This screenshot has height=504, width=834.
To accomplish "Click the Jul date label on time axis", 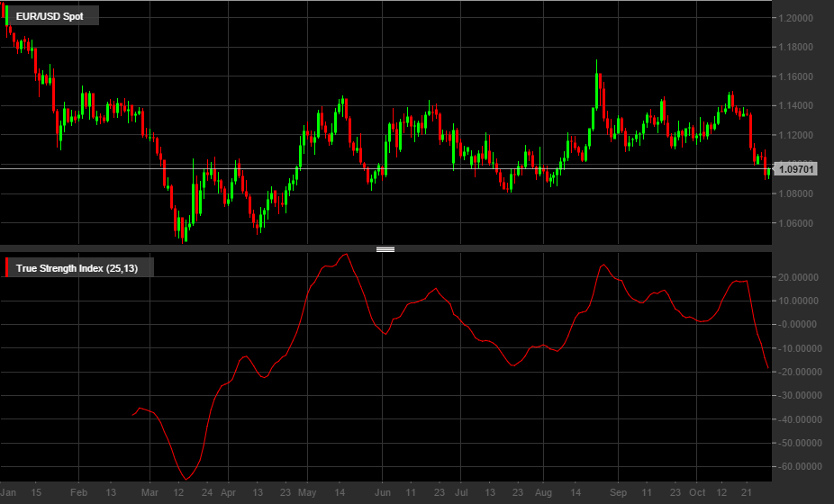I will tap(461, 492).
